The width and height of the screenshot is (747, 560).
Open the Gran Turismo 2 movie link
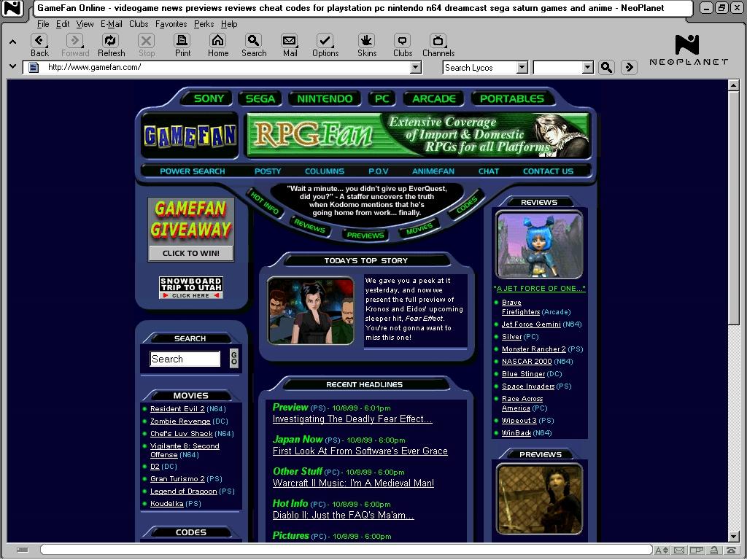click(177, 478)
